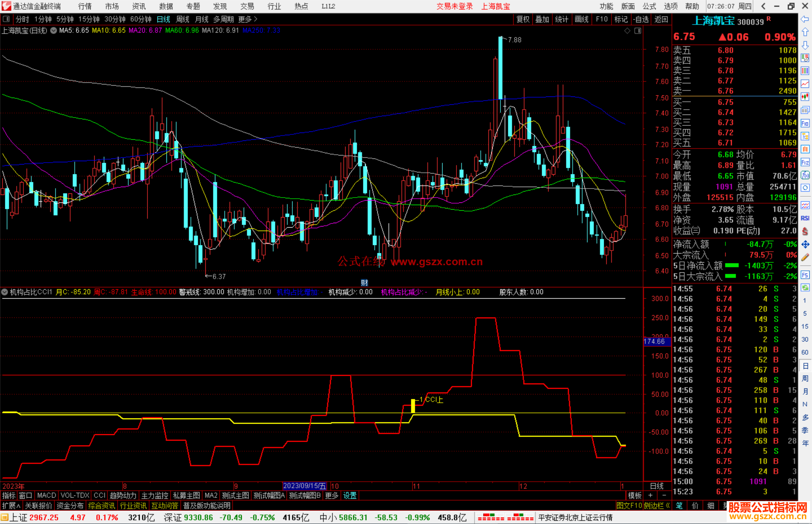Select the 周 period in the right sidebar

[805, 379]
